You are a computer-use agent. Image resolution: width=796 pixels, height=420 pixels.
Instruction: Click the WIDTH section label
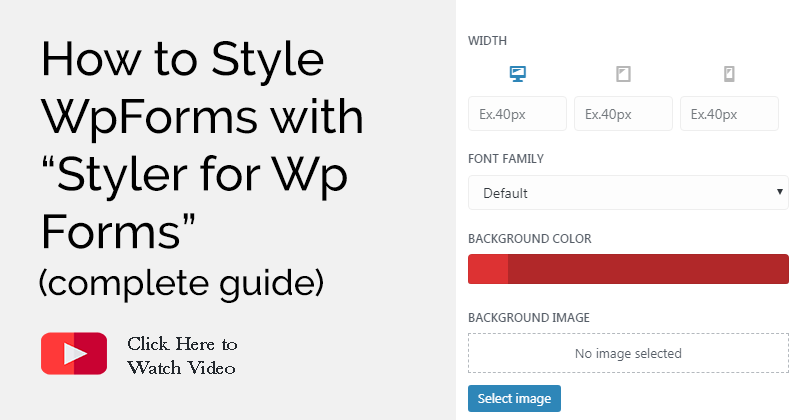pos(487,41)
